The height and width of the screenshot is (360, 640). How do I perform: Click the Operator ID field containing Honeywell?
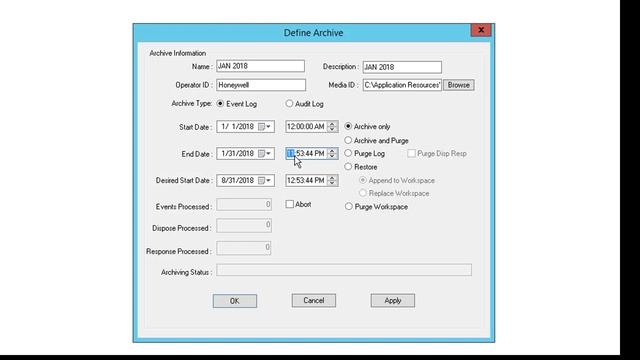tap(261, 85)
